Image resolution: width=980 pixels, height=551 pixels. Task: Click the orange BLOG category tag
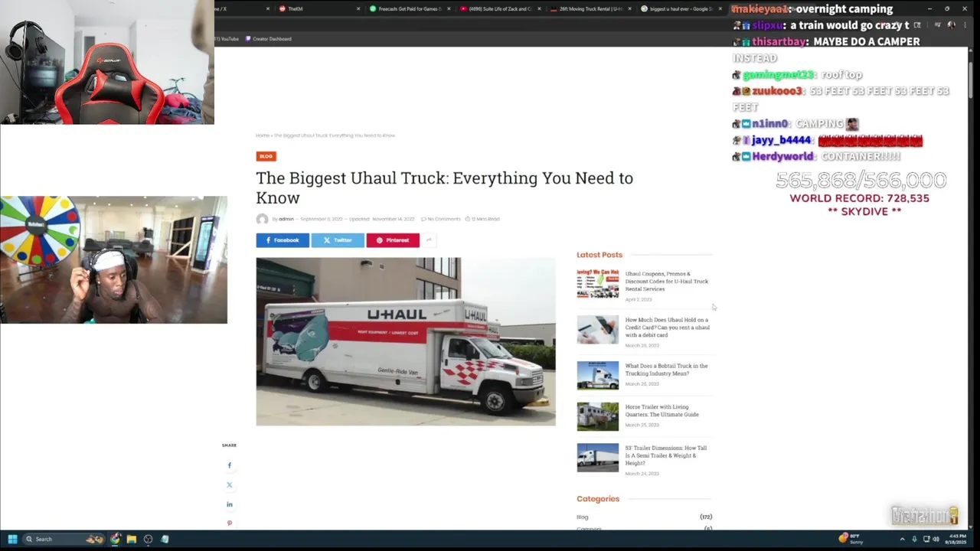pos(266,156)
